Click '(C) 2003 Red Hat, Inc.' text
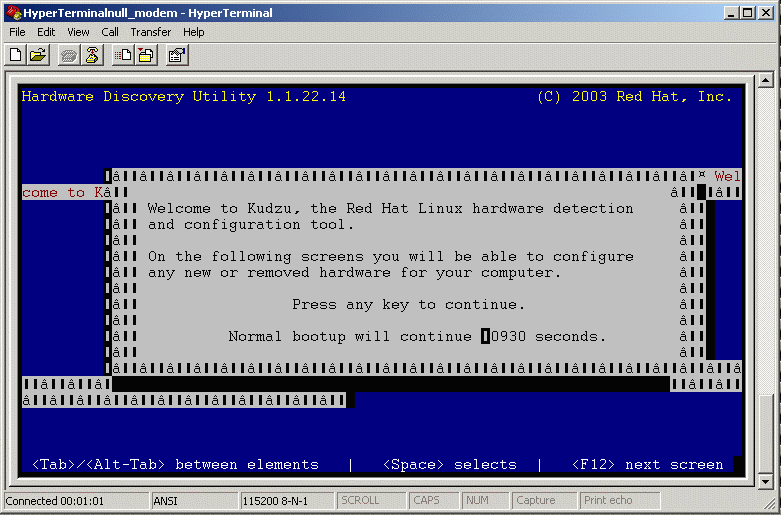Image resolution: width=781 pixels, height=515 pixels. (635, 96)
